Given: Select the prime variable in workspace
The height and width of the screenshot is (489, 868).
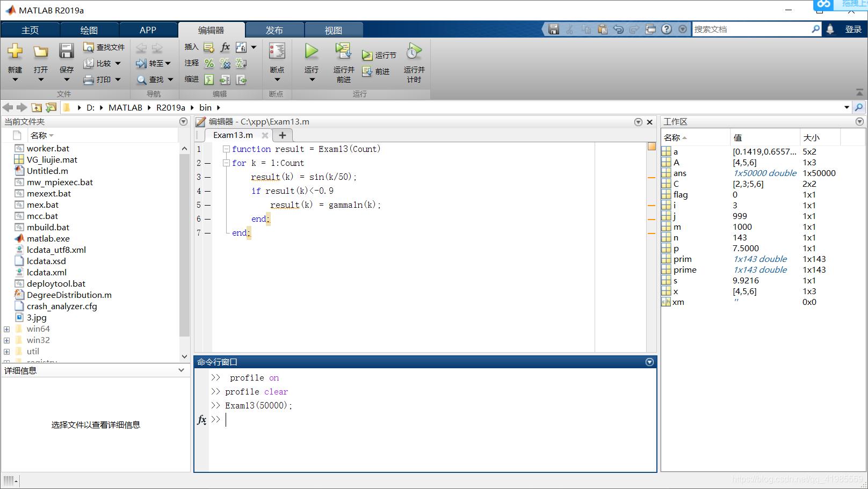Looking at the screenshot, I should pos(685,270).
